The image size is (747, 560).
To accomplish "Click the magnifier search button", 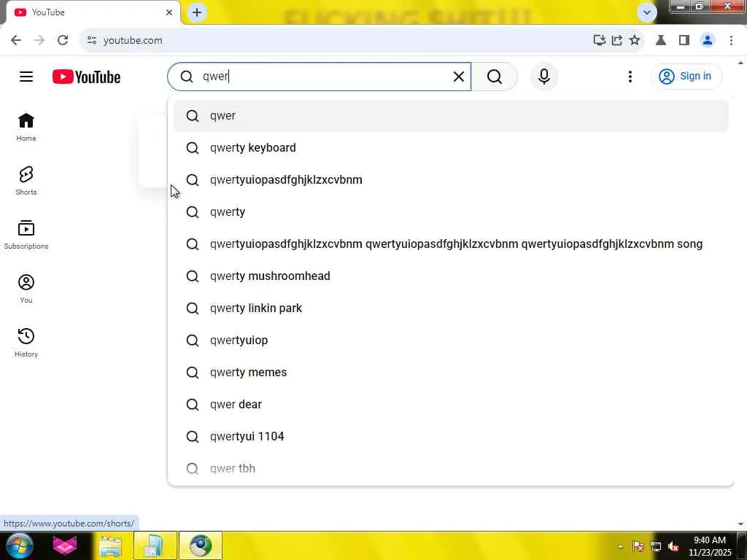I will pyautogui.click(x=495, y=77).
